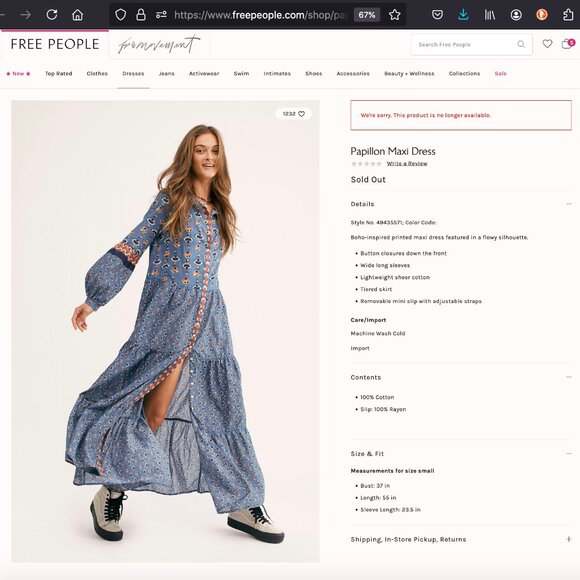
Task: Click the Length: 55 in measurement
Action: pyautogui.click(x=378, y=498)
